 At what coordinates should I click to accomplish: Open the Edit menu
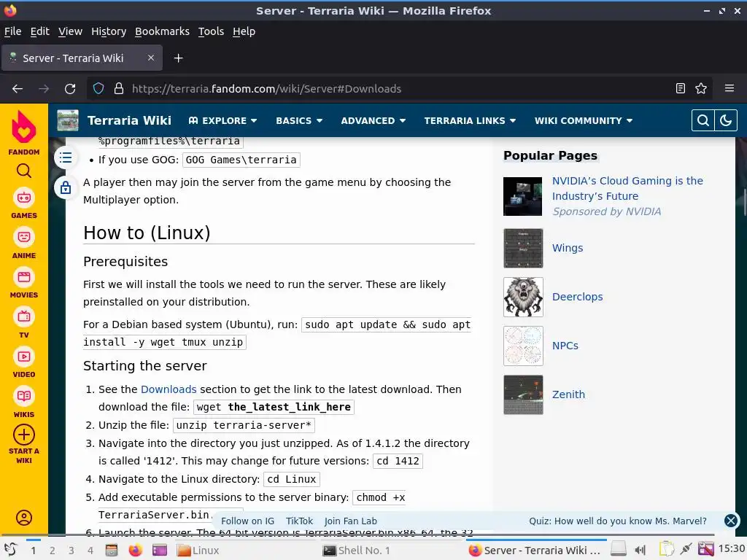coord(40,31)
